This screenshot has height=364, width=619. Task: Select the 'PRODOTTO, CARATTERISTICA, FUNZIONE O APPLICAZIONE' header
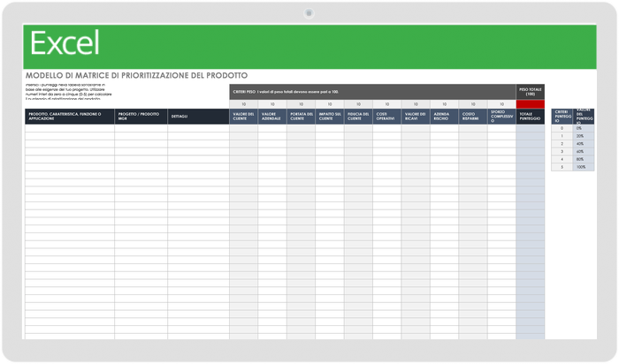point(70,117)
